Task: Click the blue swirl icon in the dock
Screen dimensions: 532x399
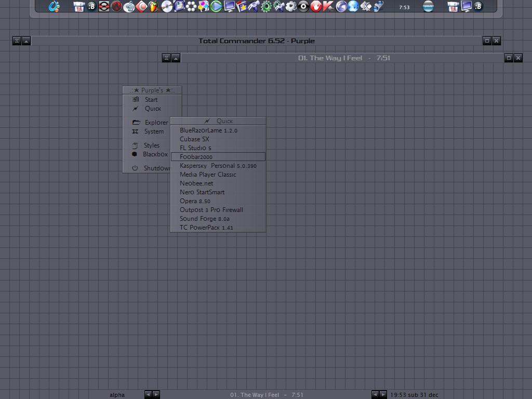Action: click(x=54, y=6)
